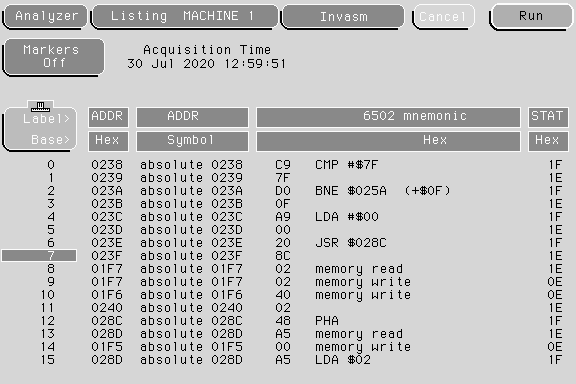Click the symbol 'absolute 0240'
Image resolution: width=576 pixels, height=384 pixels.
191,308
